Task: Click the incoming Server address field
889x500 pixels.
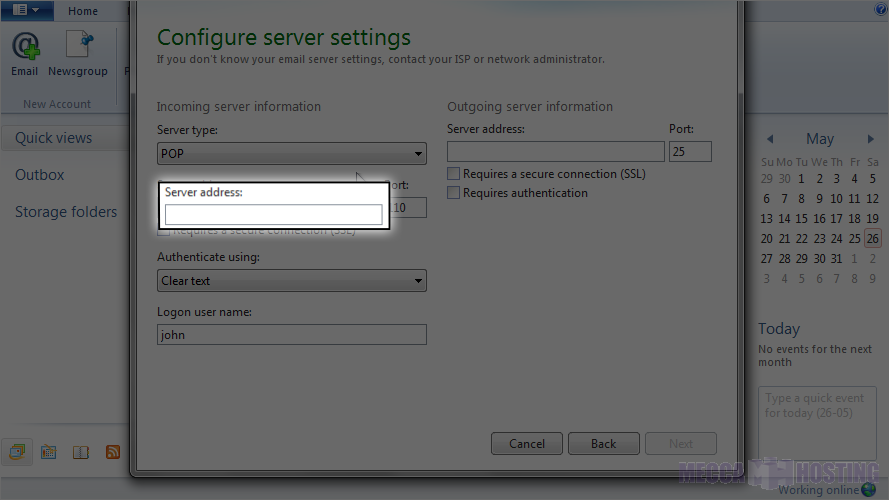Action: point(273,214)
